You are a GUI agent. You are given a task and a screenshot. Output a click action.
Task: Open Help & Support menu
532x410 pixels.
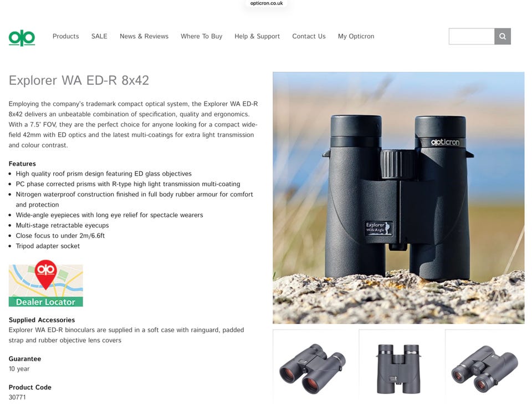pos(257,37)
